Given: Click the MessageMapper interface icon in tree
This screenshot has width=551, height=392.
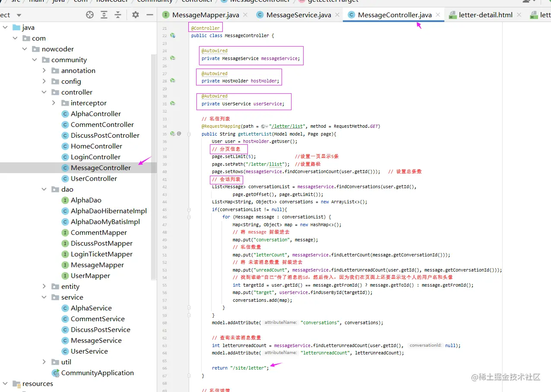Looking at the screenshot, I should coord(65,265).
